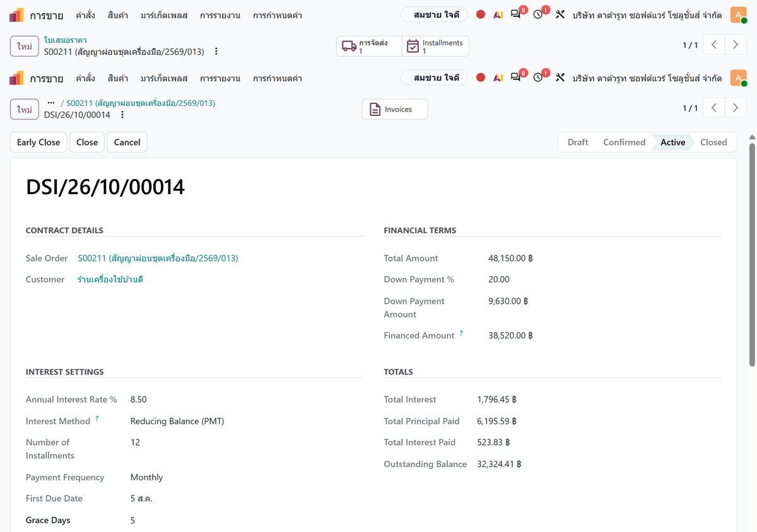Viewport: 757px width, 532px height.
Task: Click the Total Interest value 1,796.45 ฿
Action: (x=497, y=400)
